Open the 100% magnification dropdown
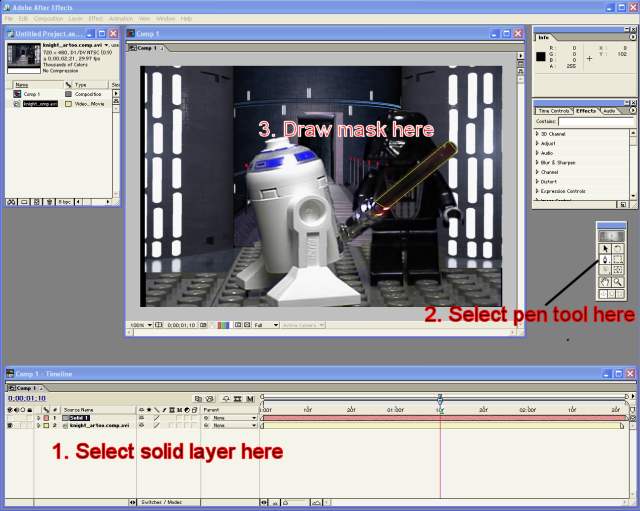Viewport: 640px width, 511px height. click(x=140, y=325)
